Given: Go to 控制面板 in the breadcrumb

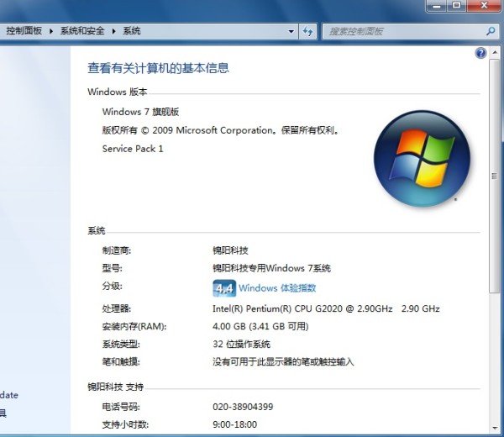Looking at the screenshot, I should pyautogui.click(x=24, y=31).
